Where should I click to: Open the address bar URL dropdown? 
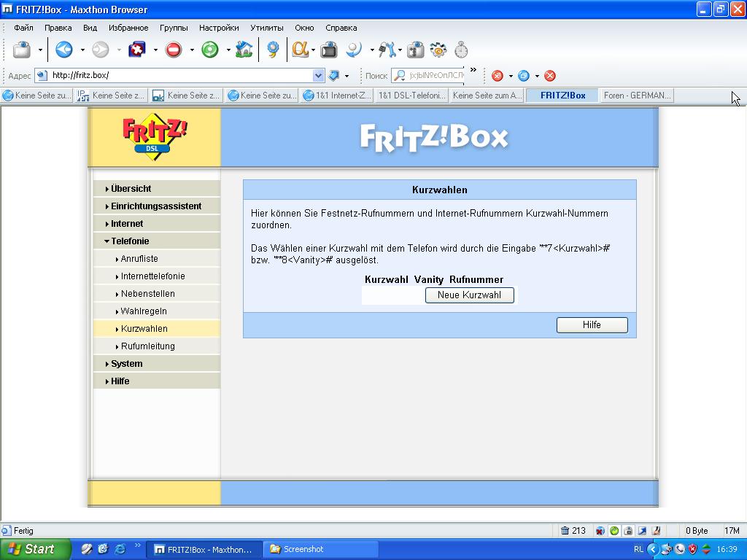[x=318, y=75]
